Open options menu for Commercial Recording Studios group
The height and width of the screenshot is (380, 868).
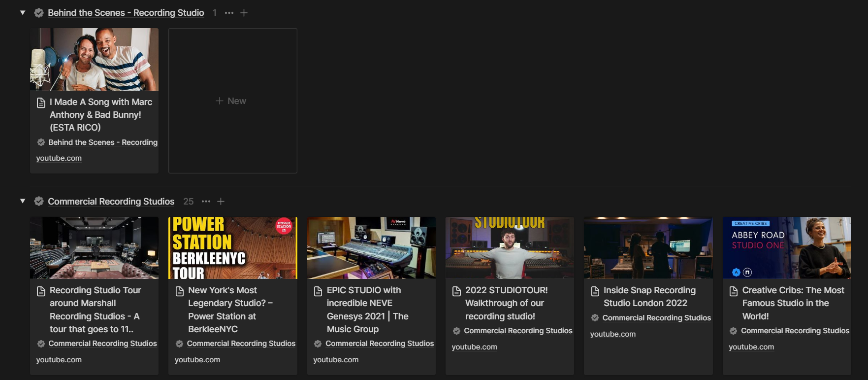point(206,202)
